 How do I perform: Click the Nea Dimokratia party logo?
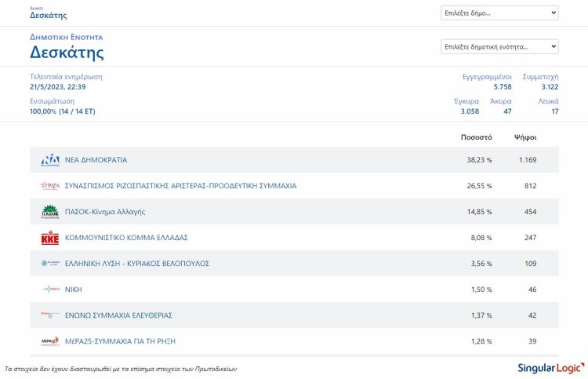click(50, 160)
